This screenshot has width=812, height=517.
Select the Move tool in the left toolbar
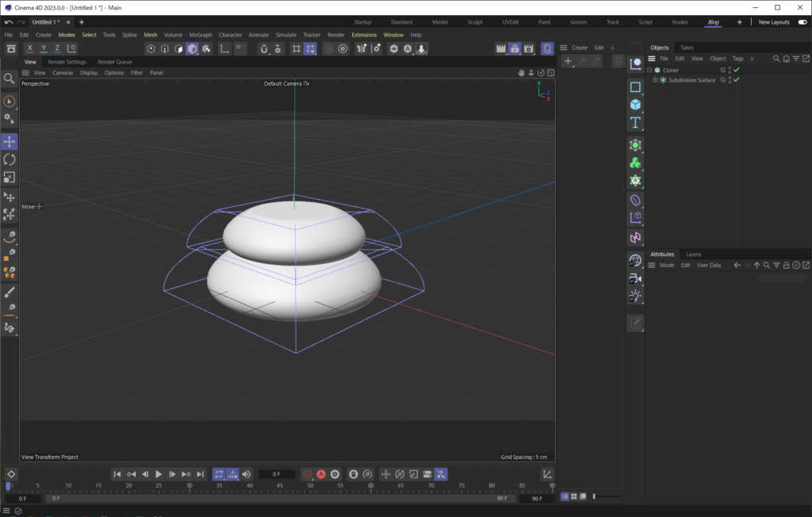tap(9, 141)
